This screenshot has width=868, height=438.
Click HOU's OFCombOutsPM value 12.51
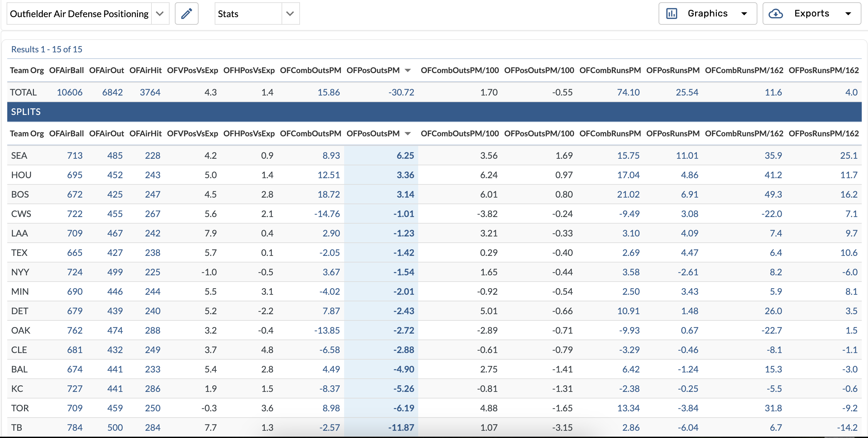tap(329, 175)
